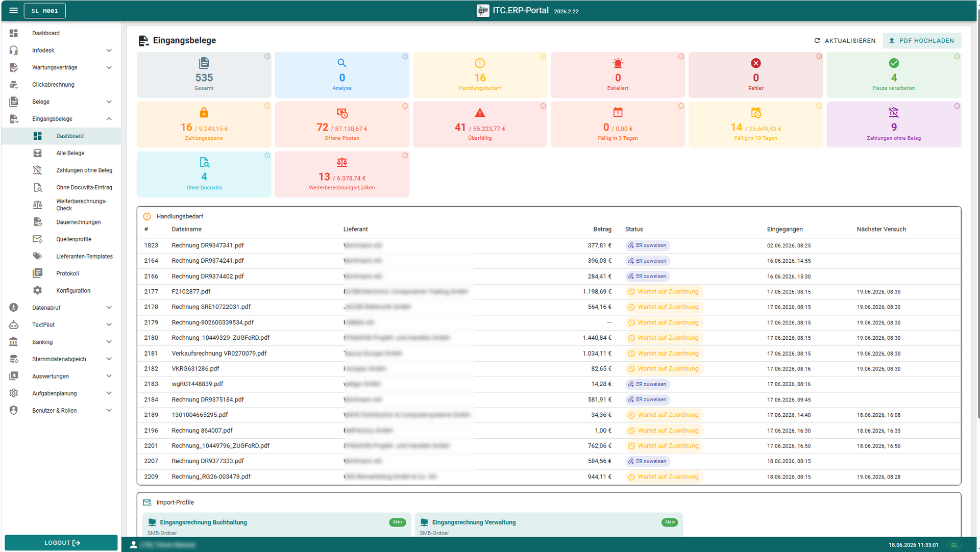
Task: Expand the Datenabruf chevron
Action: coord(109,308)
